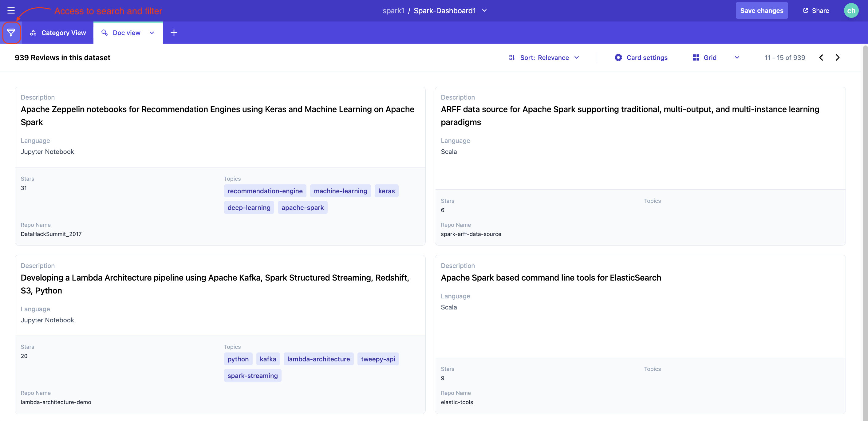Click the Share icon button

(816, 10)
